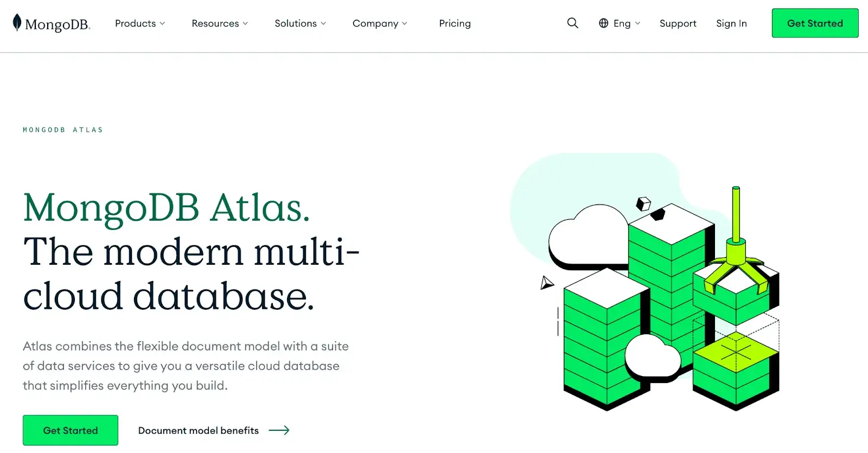The height and width of the screenshot is (453, 868).
Task: Open the search magnifier icon
Action: 573,23
